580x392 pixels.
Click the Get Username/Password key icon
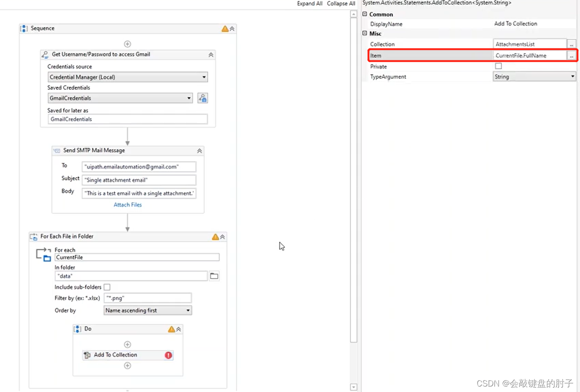click(45, 54)
